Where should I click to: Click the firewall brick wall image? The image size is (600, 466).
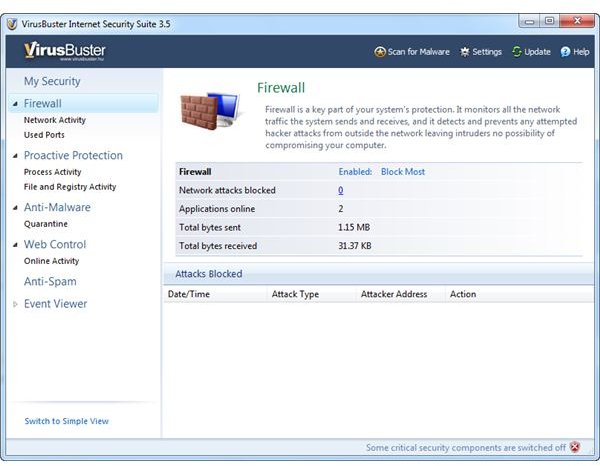click(209, 111)
